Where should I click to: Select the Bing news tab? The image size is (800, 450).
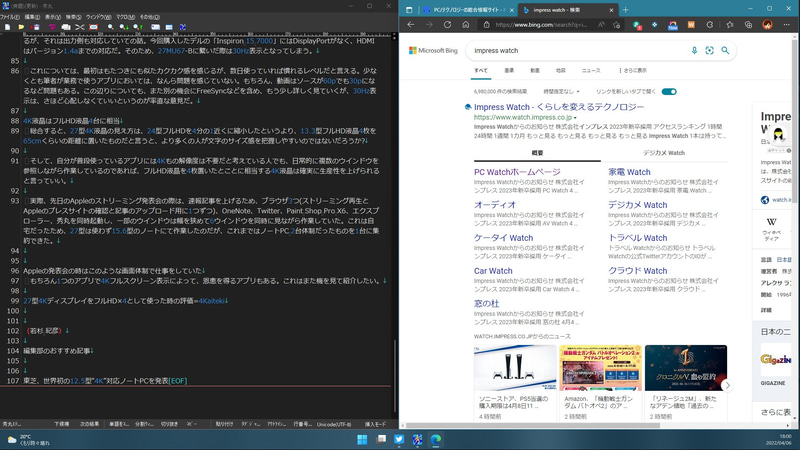click(x=591, y=70)
